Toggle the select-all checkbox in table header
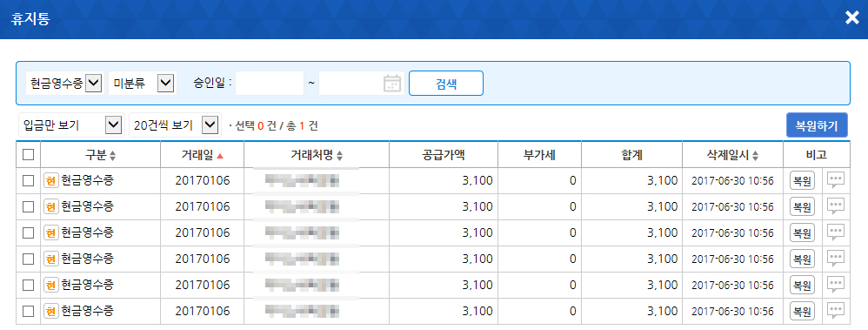 pos(28,155)
